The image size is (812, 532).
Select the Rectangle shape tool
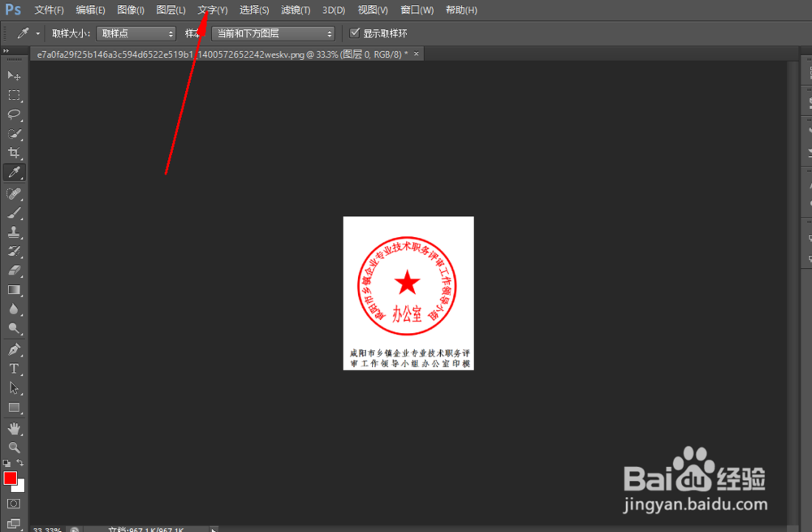pos(14,408)
